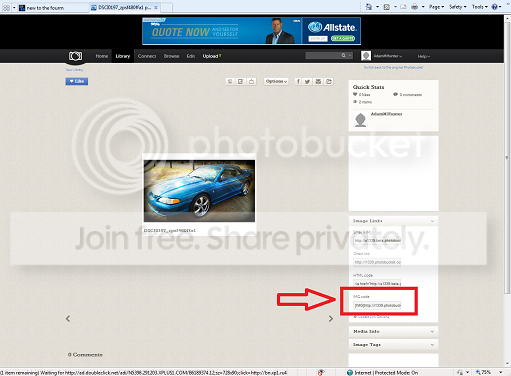
Task: Open the Help dropdown in navigation bar
Action: coord(424,56)
